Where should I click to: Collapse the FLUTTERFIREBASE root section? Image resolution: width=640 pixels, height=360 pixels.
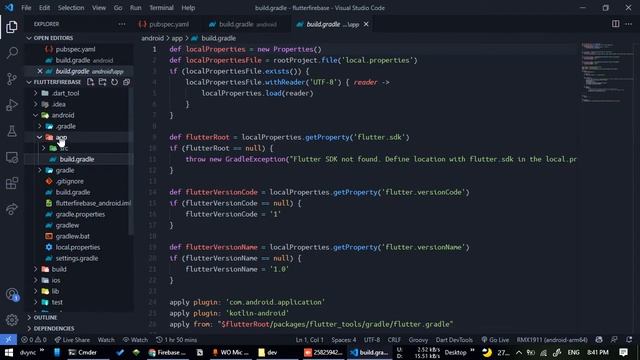(x=29, y=82)
